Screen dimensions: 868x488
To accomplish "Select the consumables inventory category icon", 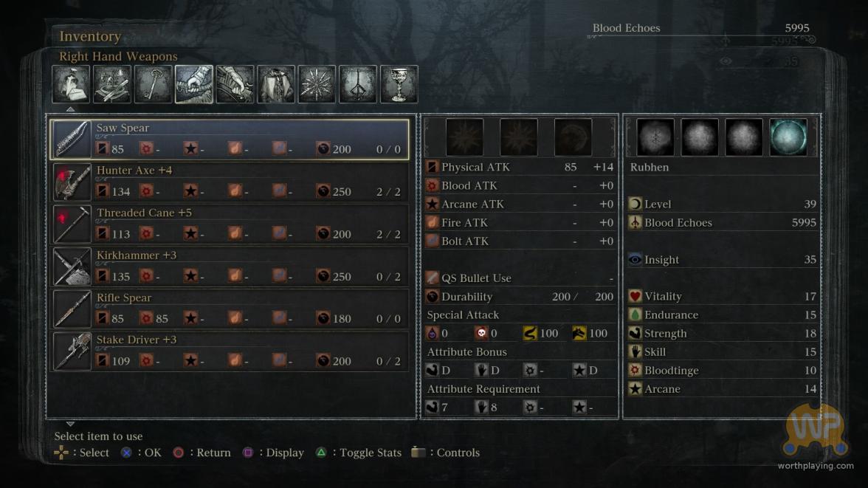I will [x=71, y=84].
